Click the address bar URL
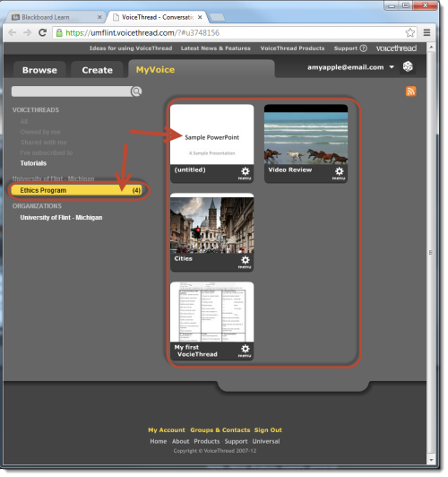 point(142,32)
